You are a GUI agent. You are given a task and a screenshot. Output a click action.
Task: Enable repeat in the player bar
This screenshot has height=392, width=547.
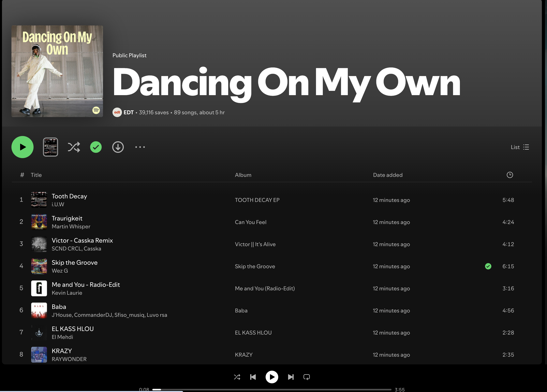306,377
